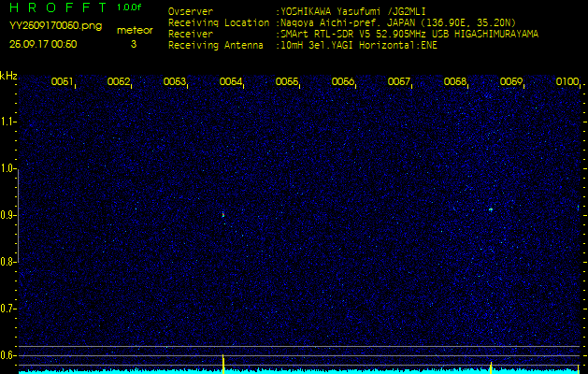Image resolution: width=588 pixels, height=374 pixels.
Task: Click the 0.7 frequency axis label
Action: coord(8,309)
